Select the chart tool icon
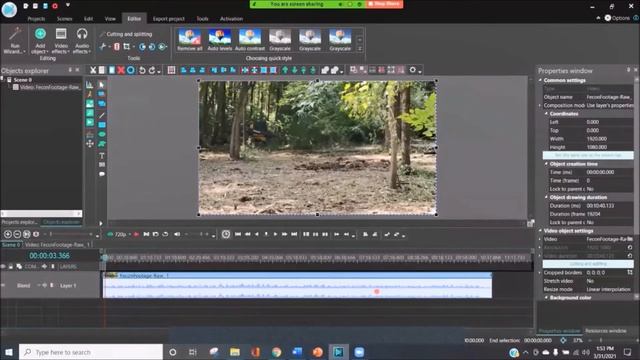Viewport: 640px width, 360px height. 90,85
